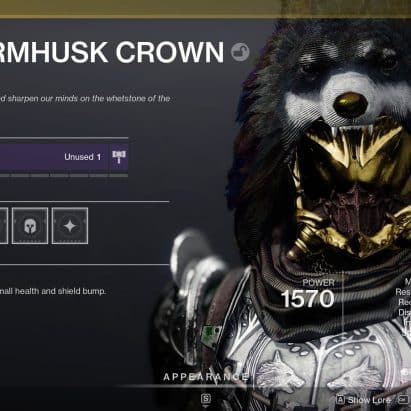Click the hammer upgrade energy icon
Viewport: 411px width, 411px height.
coord(119,157)
